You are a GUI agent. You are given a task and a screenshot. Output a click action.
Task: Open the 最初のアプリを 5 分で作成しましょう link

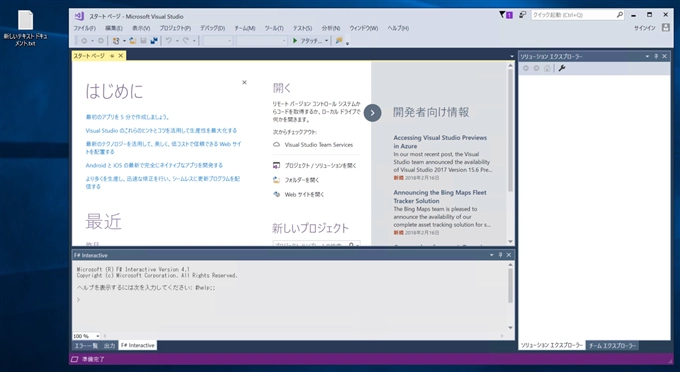coord(128,117)
